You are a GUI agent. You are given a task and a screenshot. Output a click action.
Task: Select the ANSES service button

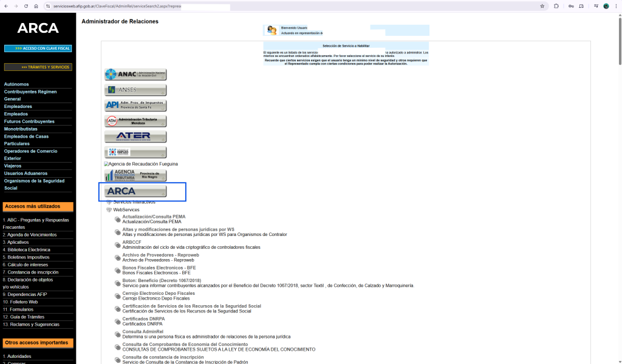click(135, 90)
